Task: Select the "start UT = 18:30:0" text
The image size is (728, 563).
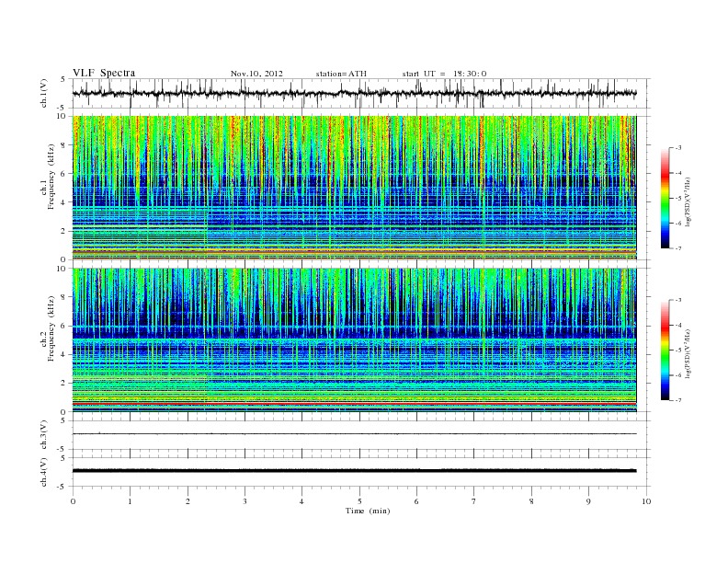Action: (x=444, y=74)
